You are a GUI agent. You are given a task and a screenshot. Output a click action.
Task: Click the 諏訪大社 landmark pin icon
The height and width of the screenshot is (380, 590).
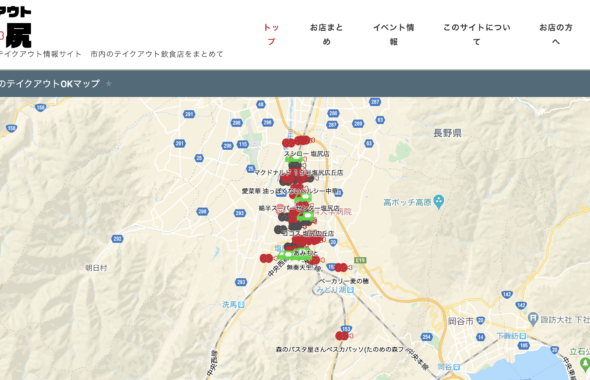tap(533, 319)
